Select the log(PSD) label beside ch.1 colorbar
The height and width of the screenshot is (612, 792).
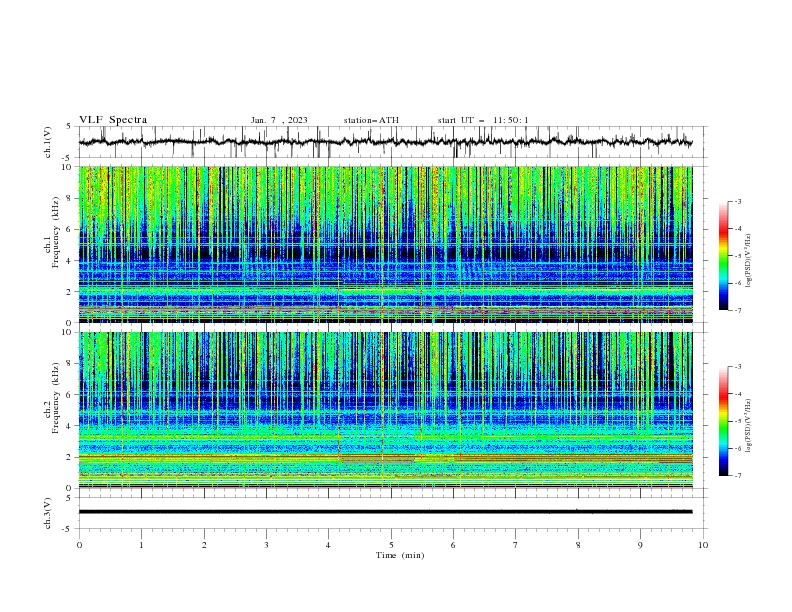[749, 261]
